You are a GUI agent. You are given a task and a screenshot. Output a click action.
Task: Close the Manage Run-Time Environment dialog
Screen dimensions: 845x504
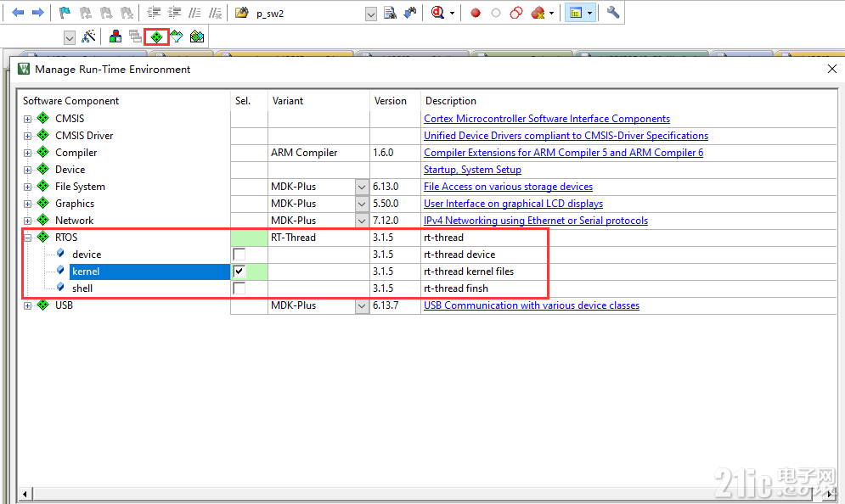[x=832, y=69]
